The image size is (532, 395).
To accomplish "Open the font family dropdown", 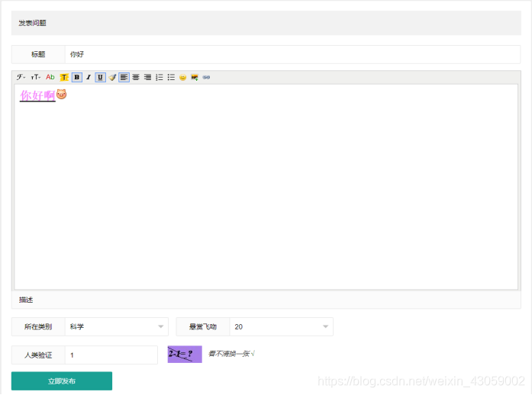I will pos(21,77).
